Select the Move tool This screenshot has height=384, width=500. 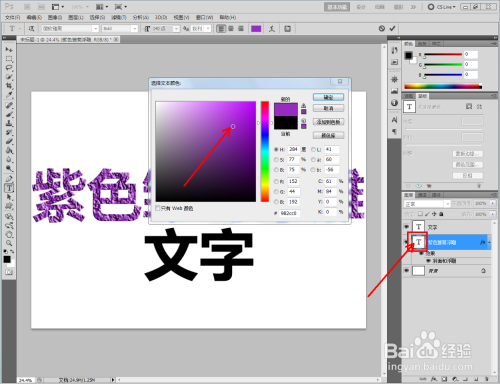click(x=9, y=50)
